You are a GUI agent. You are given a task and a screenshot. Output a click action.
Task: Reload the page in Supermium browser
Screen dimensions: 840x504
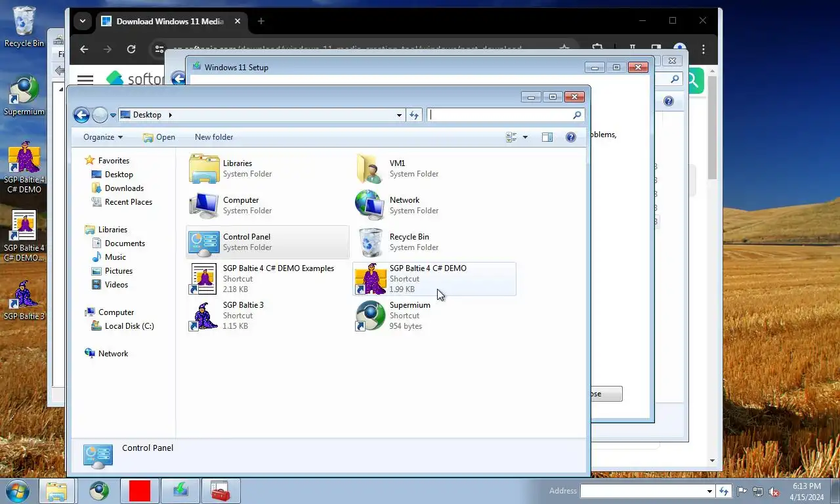tap(131, 49)
